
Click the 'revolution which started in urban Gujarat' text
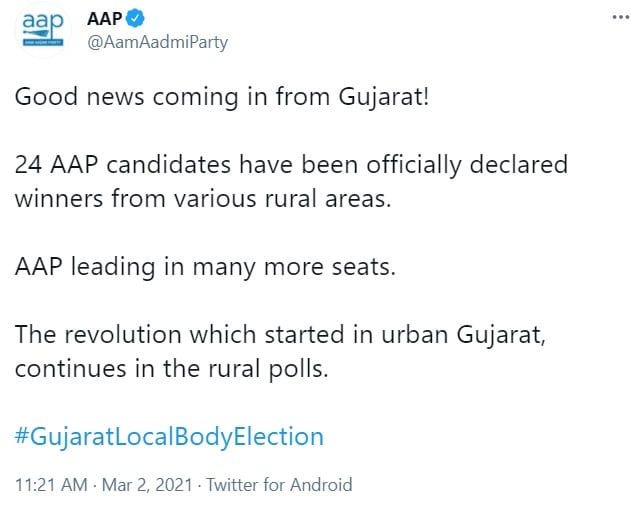(305, 335)
